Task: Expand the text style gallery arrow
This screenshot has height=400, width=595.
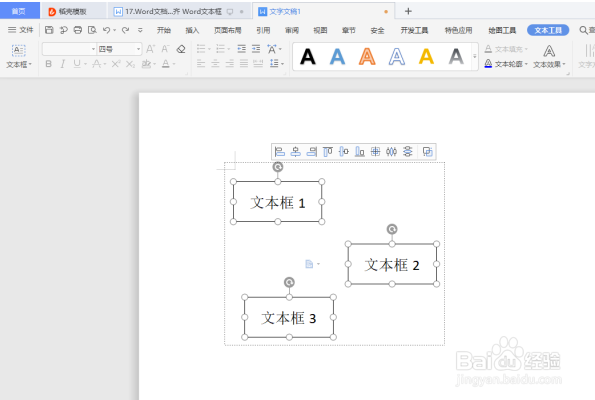Action: point(475,57)
